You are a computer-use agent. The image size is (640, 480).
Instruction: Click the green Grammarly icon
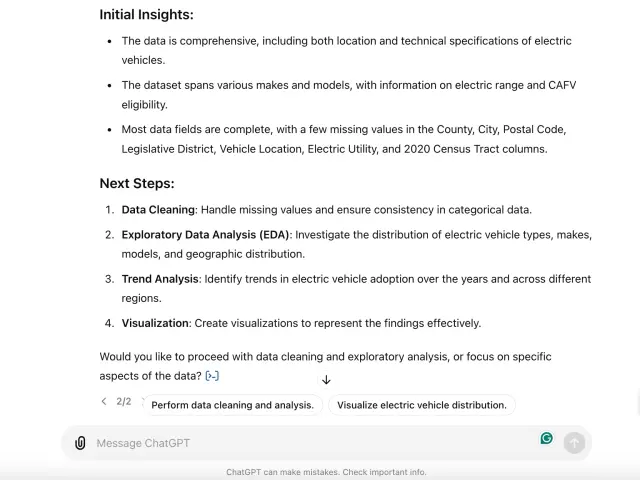[x=547, y=438]
